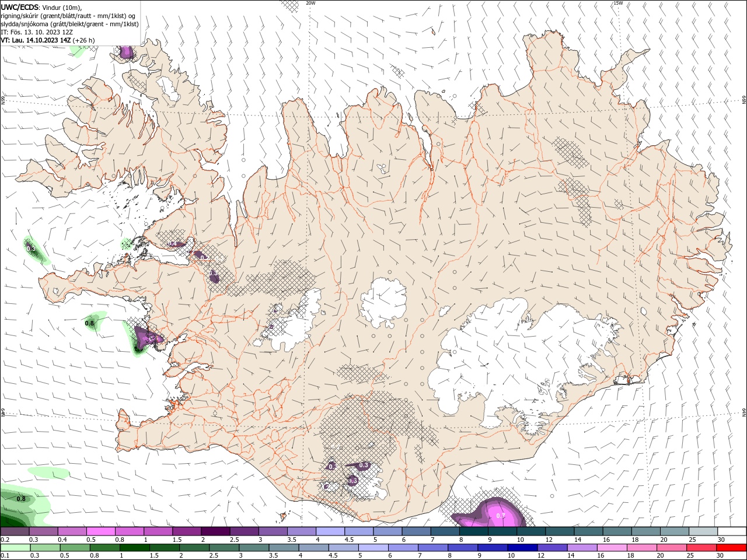The image size is (747, 560).
Task: Click the darkest green 1 swatch in lower legend
Action: [135, 548]
